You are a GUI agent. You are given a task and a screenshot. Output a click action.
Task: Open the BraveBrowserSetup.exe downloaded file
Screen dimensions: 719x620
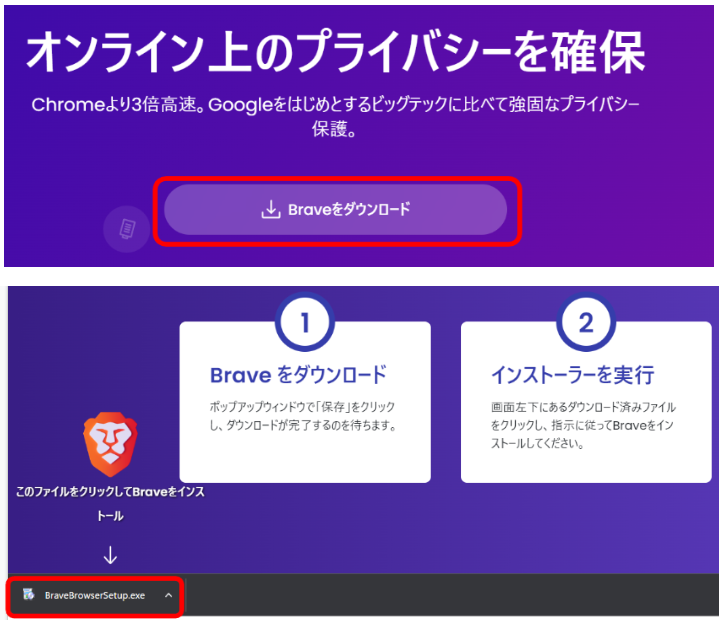(x=95, y=595)
